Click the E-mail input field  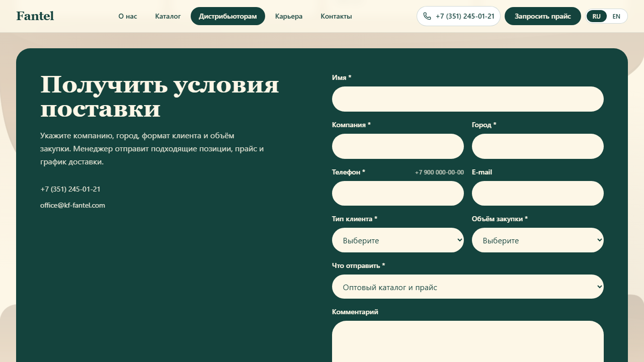538,193
